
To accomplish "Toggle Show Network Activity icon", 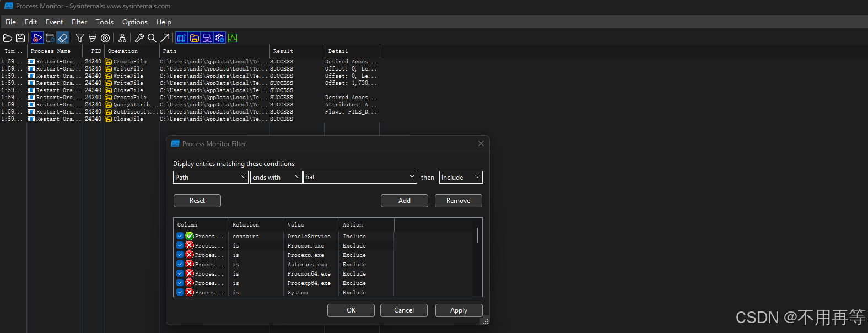I will [x=207, y=38].
